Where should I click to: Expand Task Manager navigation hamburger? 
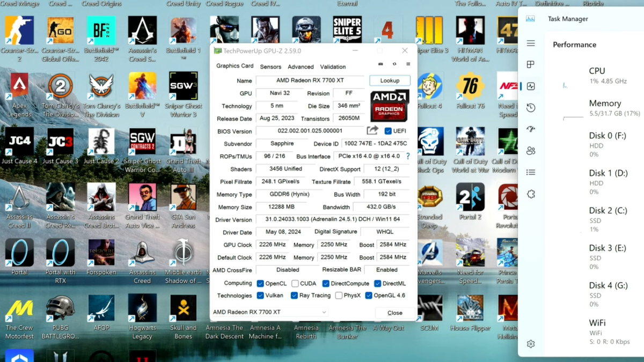point(531,43)
